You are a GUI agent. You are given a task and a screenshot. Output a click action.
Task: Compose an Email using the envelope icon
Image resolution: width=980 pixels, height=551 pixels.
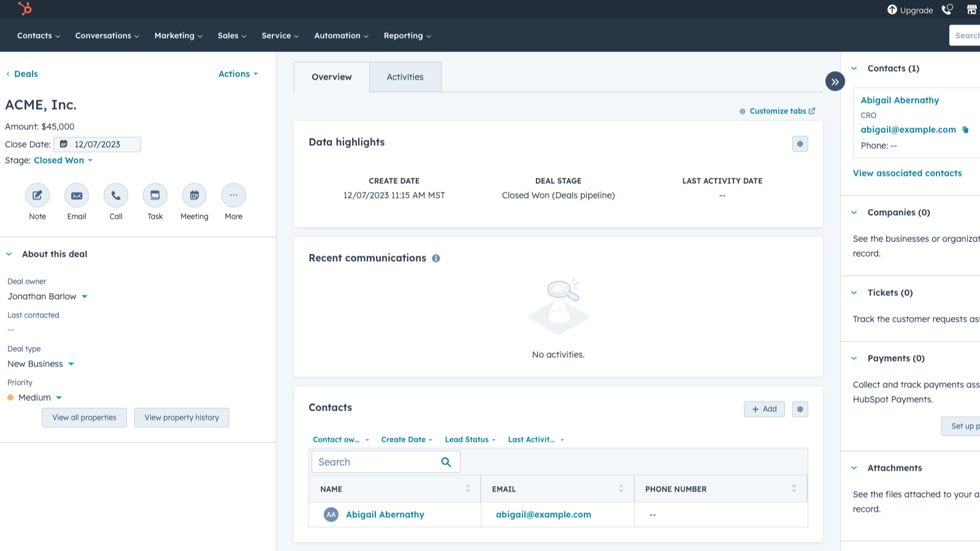pyautogui.click(x=77, y=196)
